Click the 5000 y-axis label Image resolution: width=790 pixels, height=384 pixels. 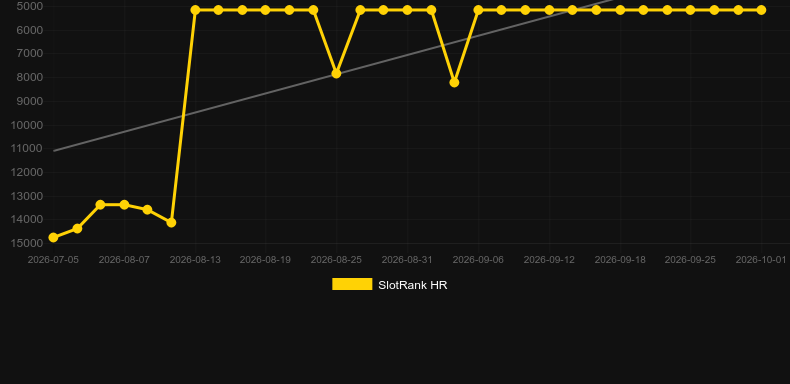pos(29,7)
